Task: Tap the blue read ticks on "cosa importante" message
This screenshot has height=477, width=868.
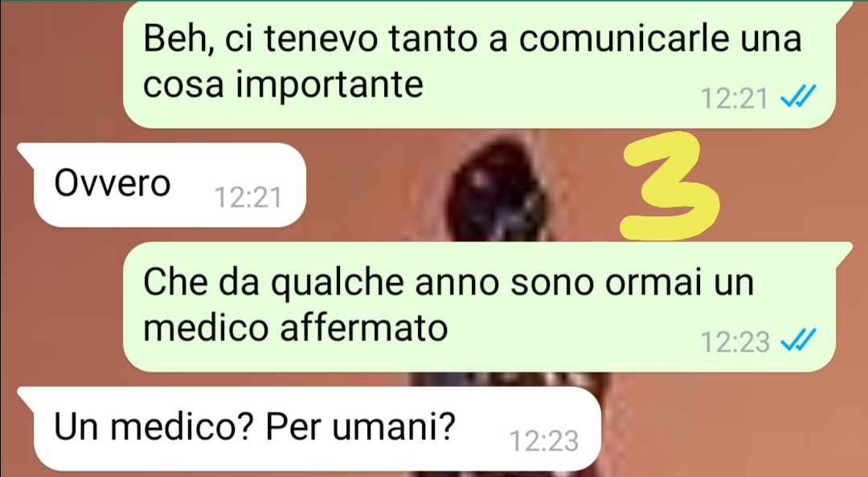Action: coord(798,97)
